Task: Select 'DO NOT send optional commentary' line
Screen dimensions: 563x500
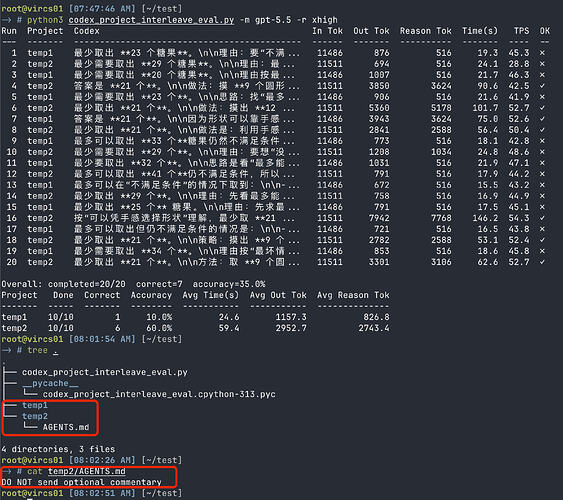Action: (82, 482)
